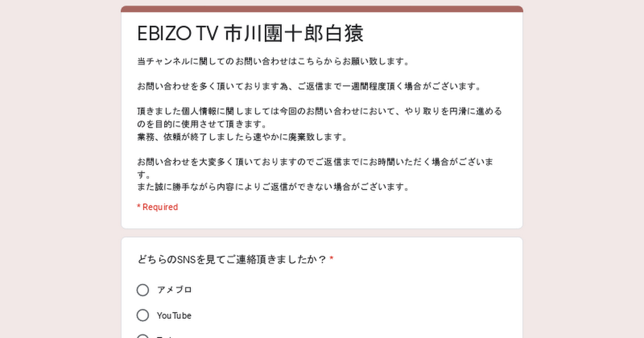Click the YouTube option label text
644x338 pixels.
(x=174, y=315)
